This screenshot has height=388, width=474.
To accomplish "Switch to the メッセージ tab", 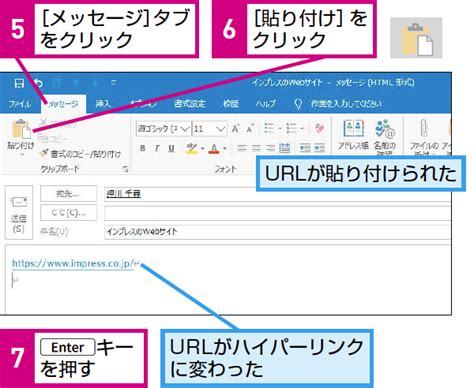I will (x=63, y=104).
